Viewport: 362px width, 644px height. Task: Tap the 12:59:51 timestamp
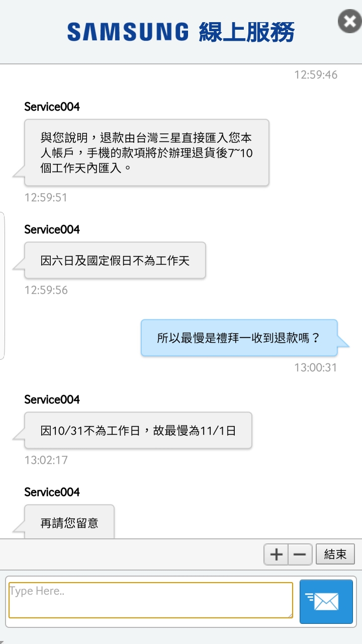click(46, 198)
